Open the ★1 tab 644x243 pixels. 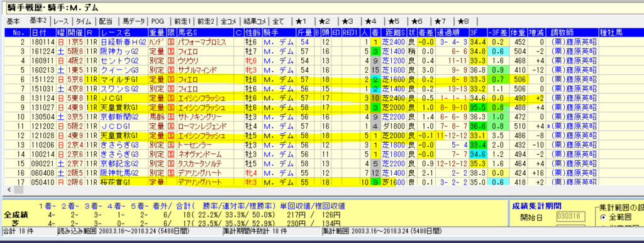[301, 21]
